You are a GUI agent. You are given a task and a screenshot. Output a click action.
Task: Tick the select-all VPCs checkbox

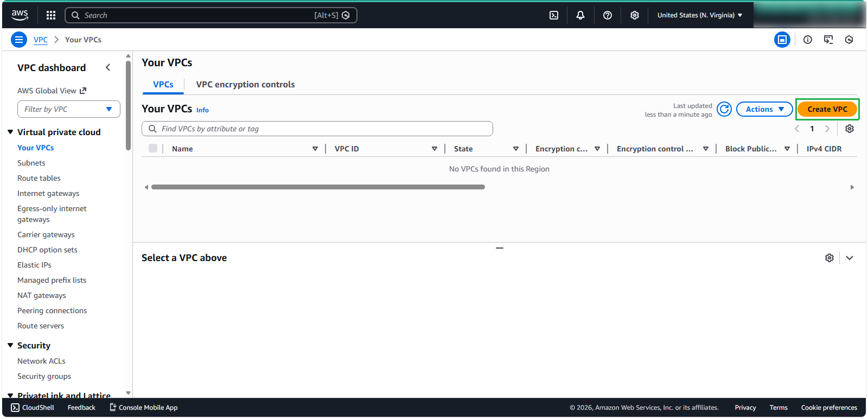[153, 148]
